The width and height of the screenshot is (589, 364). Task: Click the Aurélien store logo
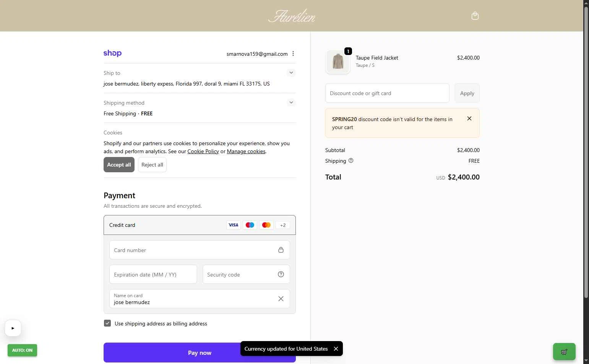(x=292, y=16)
